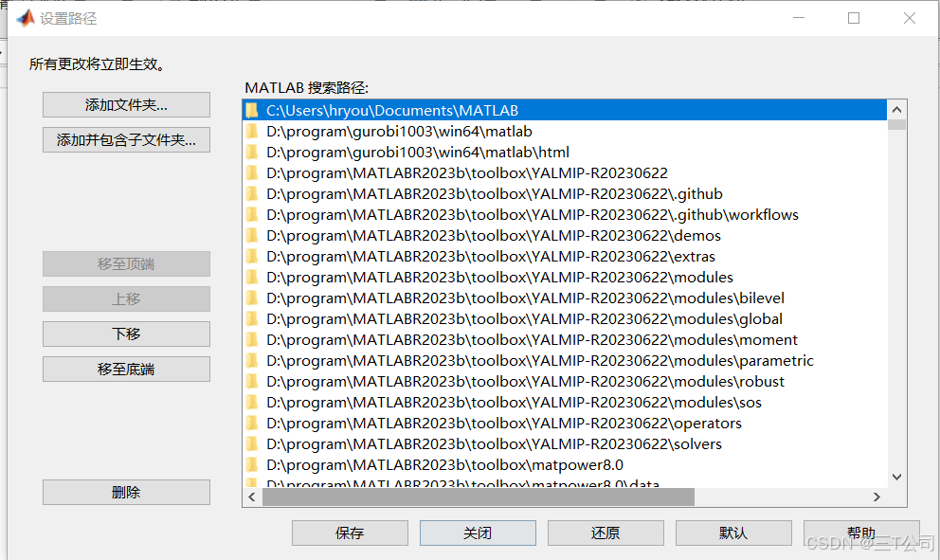Select path ending in YALMIP-R20230622\extras
The image size is (940, 560).
[x=565, y=257]
